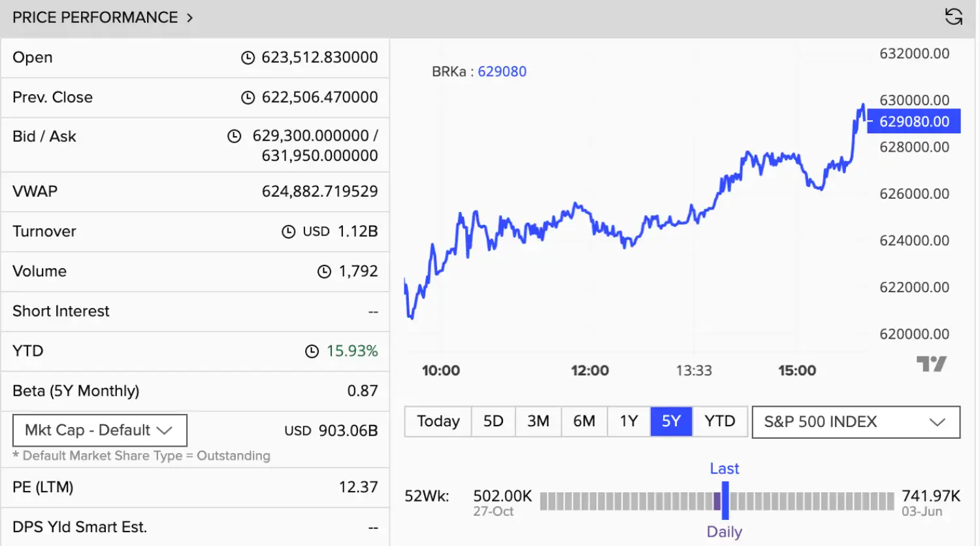Switch chart range to 1Y
Screen dimensions: 980x546
pyautogui.click(x=629, y=421)
